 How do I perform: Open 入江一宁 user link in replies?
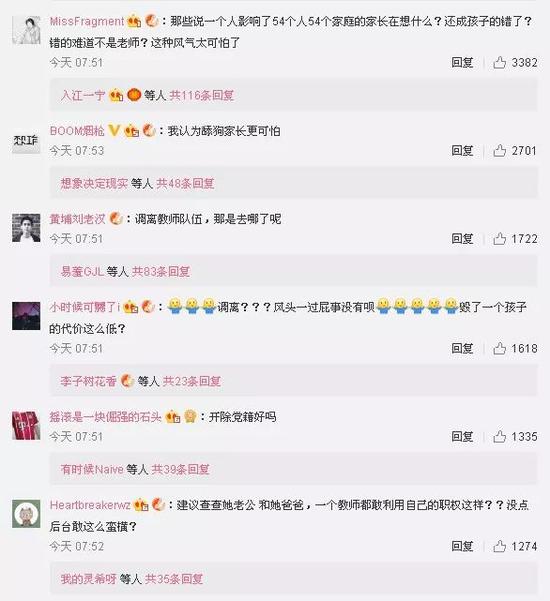point(83,95)
